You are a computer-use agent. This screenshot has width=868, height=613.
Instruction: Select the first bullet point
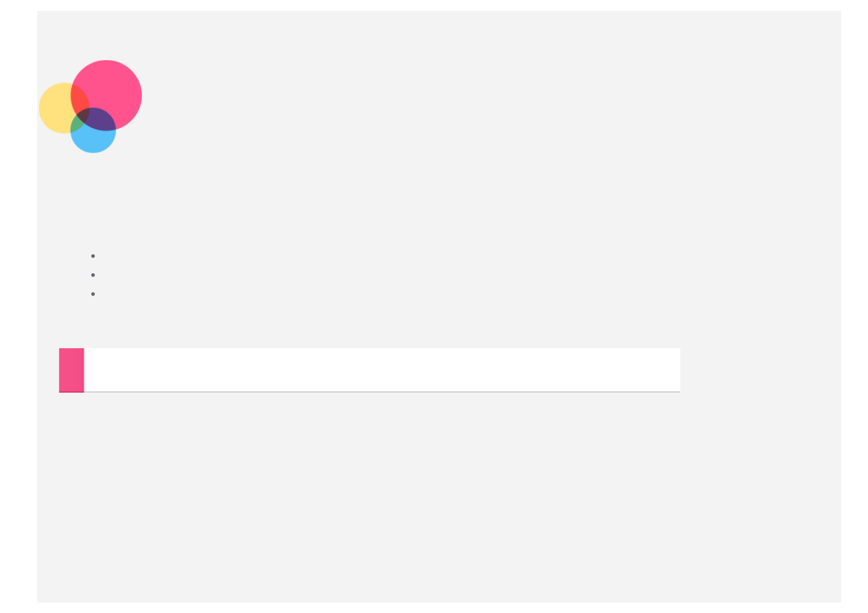click(x=93, y=256)
